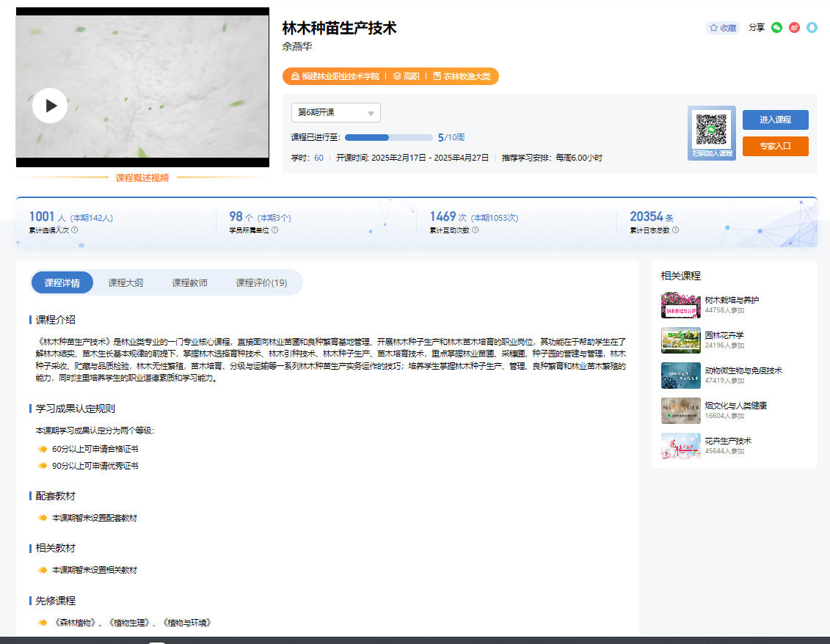The image size is (830, 644).
Task: Click info icon beside 累计日志总数
Action: coord(675,230)
